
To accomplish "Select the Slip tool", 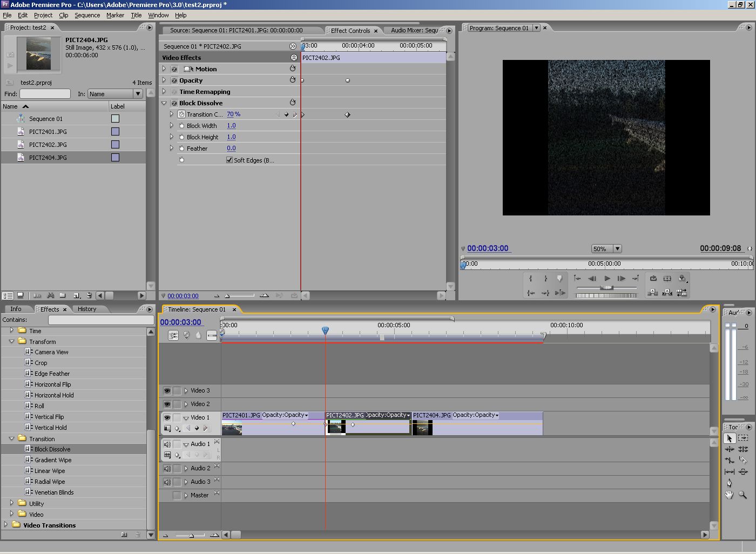I will click(x=730, y=472).
